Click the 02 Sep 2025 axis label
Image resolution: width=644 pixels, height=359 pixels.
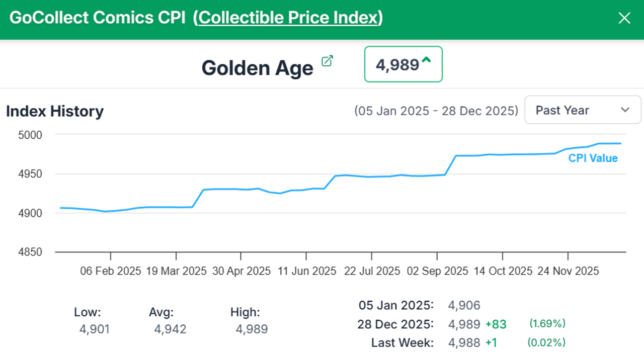coord(437,272)
